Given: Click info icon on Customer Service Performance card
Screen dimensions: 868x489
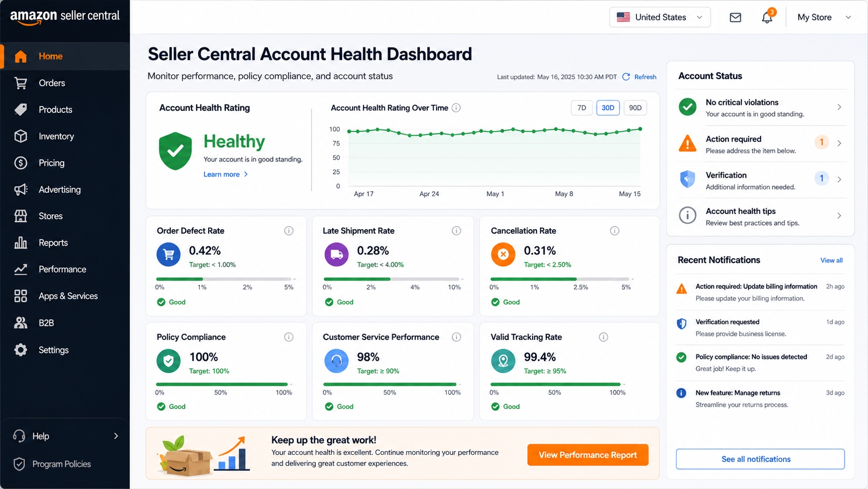Looking at the screenshot, I should coord(456,337).
